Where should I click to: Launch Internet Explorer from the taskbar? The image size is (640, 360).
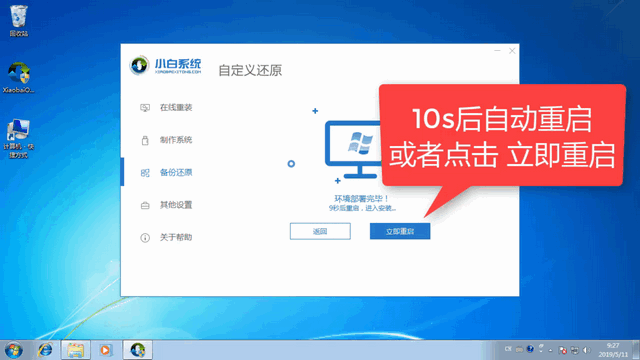45,350
